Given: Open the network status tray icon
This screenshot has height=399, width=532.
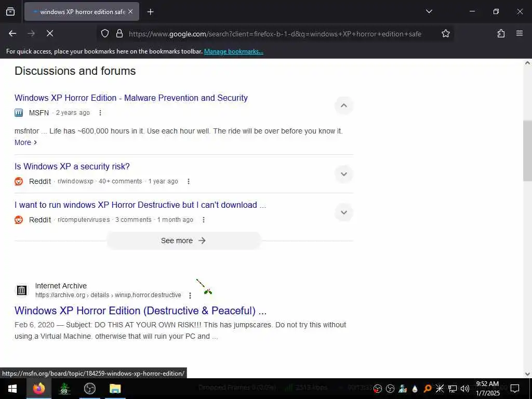Looking at the screenshot, I should tap(453, 389).
